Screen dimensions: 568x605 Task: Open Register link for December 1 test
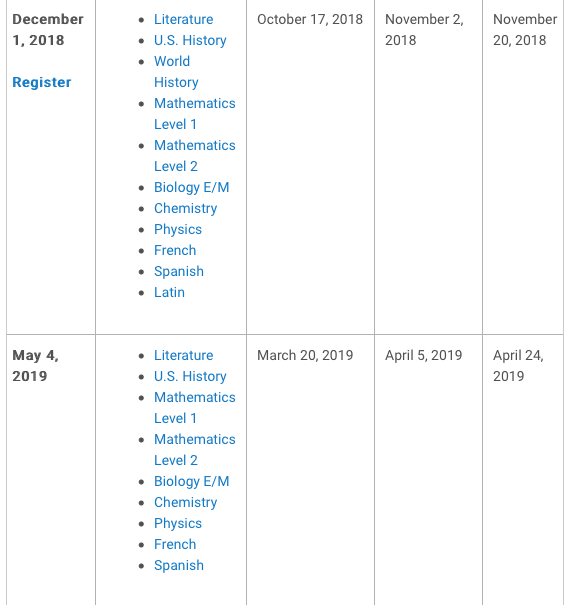tap(42, 82)
